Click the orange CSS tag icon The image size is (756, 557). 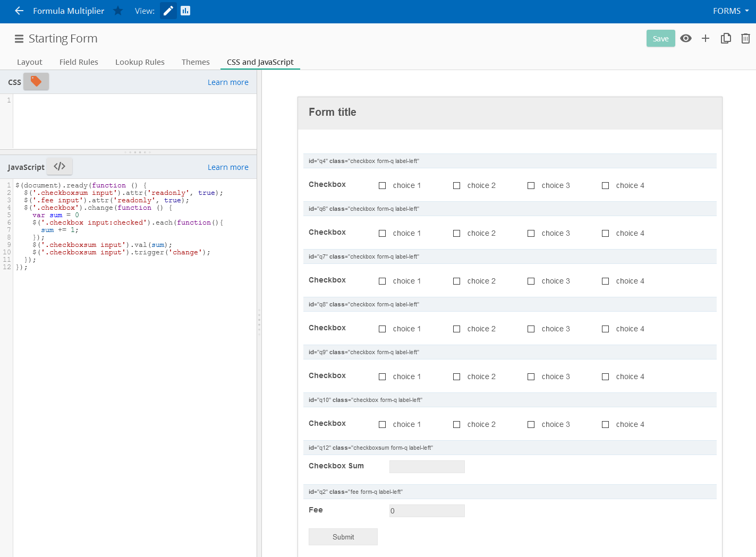point(36,81)
